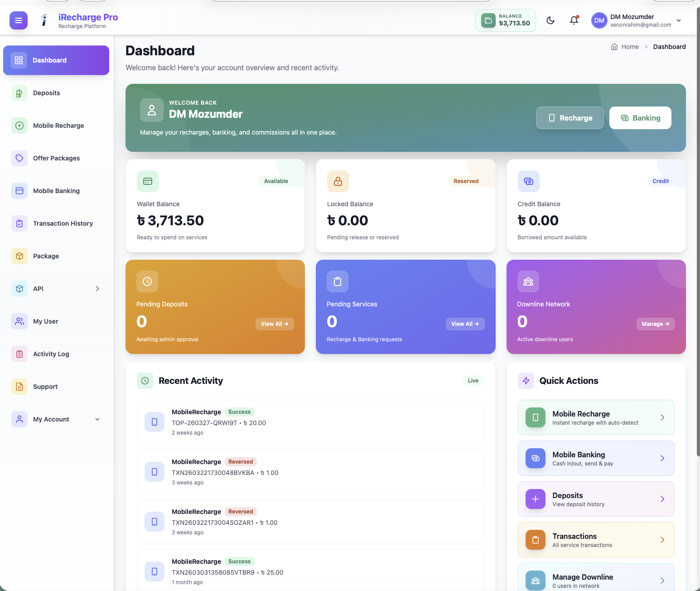Open Mobile Banking quick action icon
Viewport: 700px width, 591px height.
[x=535, y=458]
